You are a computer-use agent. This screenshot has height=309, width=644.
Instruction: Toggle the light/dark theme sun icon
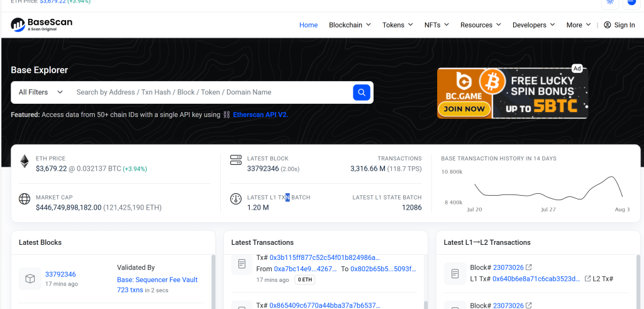pos(610,2)
